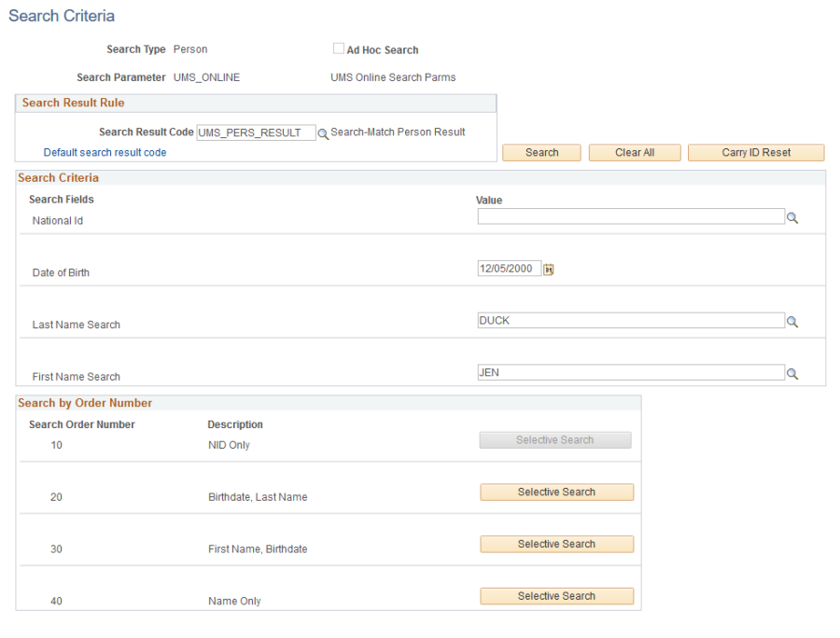840x638 pixels.
Task: Run Selective Search for Name Only
Action: (556, 596)
